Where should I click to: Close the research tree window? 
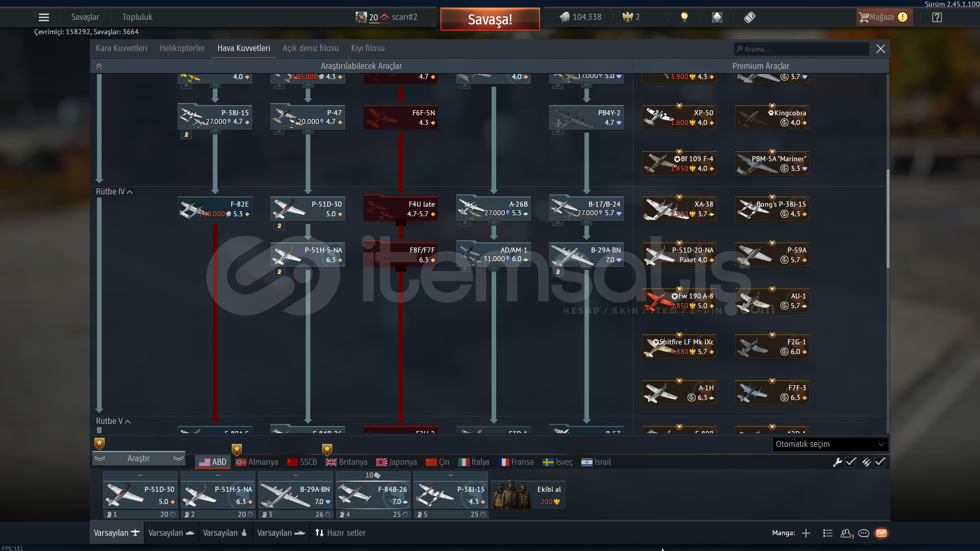(880, 49)
